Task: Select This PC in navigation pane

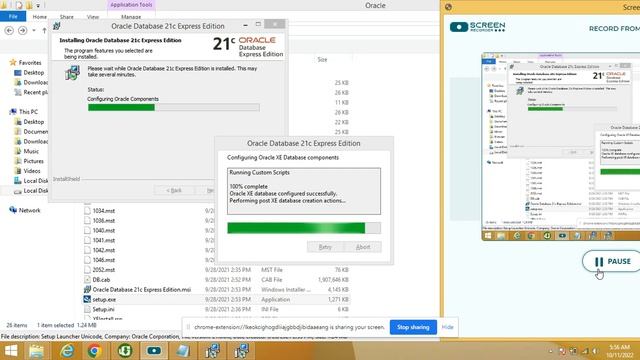Action: [28, 111]
